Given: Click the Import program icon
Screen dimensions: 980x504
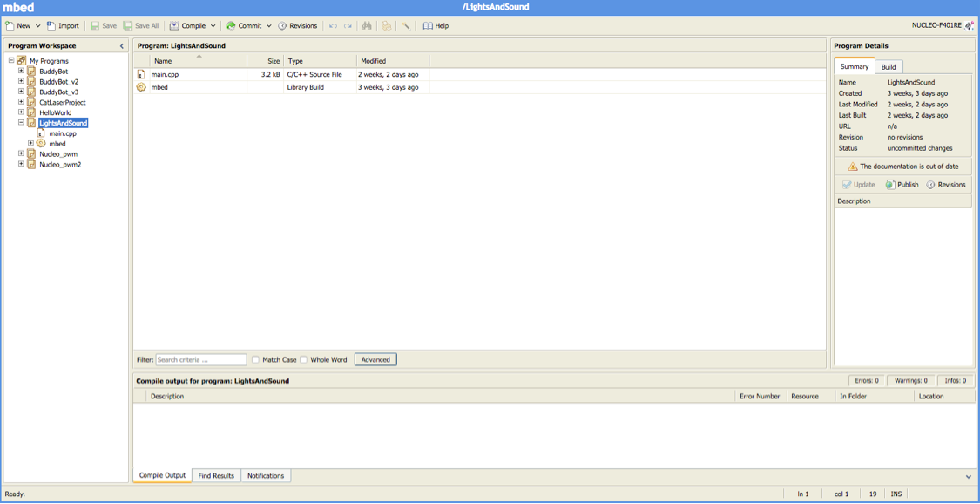Looking at the screenshot, I should click(x=51, y=26).
